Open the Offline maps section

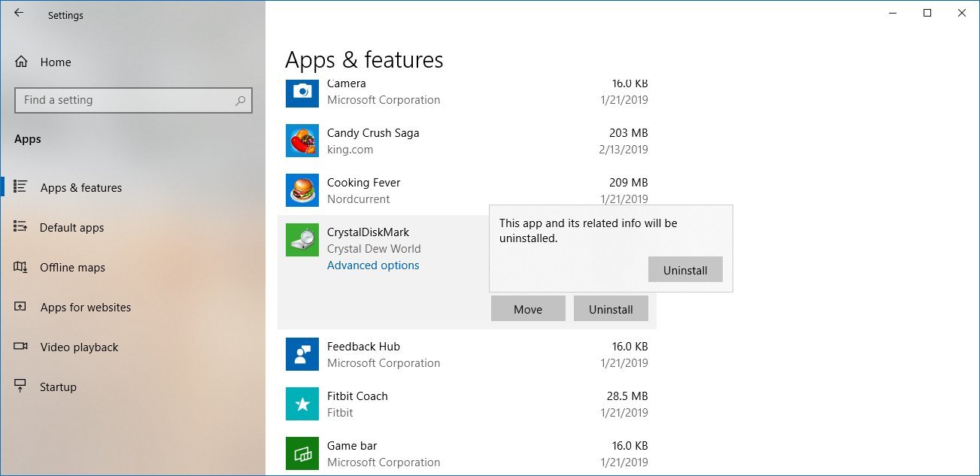72,267
